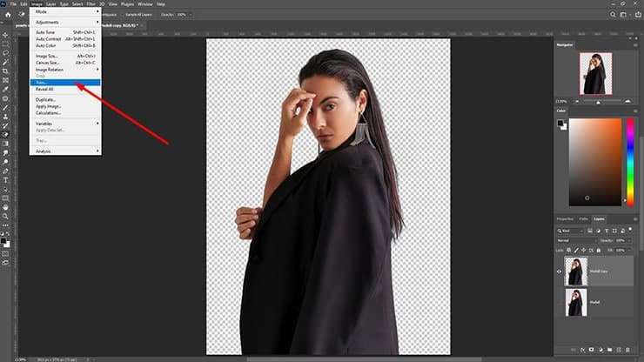Expand the Image Rotation submenu

(x=65, y=70)
